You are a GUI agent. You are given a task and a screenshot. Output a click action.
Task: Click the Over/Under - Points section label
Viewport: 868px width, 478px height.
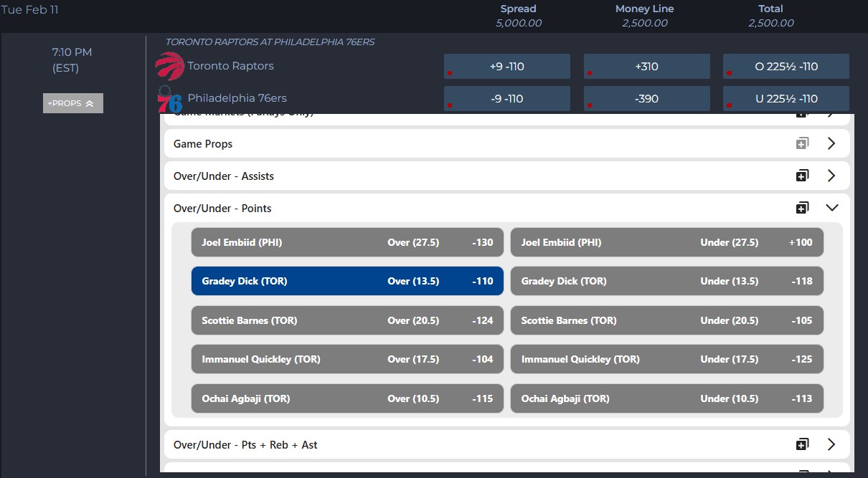point(222,209)
